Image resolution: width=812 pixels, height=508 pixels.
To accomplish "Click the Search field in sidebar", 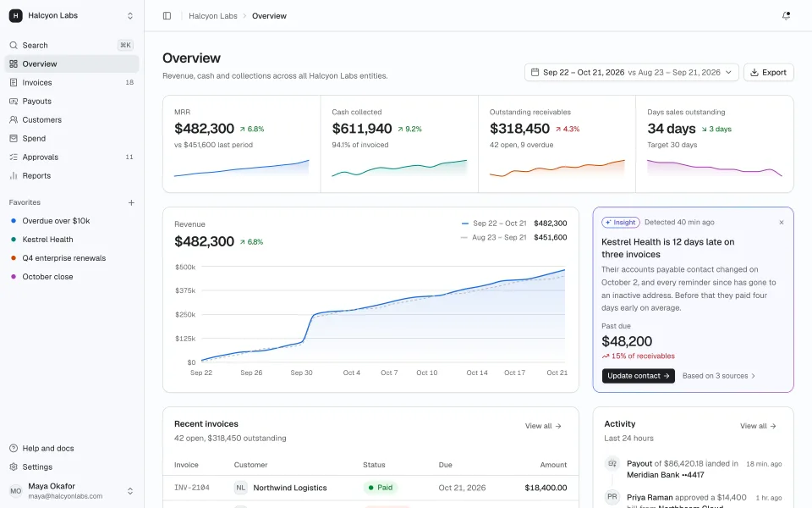I will point(72,45).
